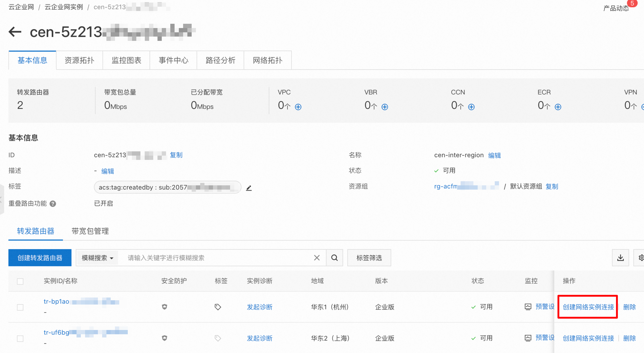
Task: Click the acs:tag:createdby tag chip
Action: pyautogui.click(x=168, y=187)
